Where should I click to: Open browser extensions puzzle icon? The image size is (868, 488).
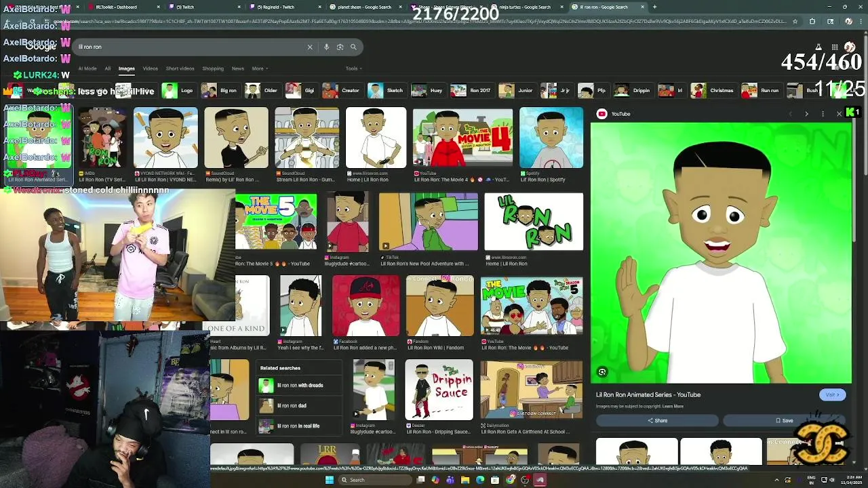point(812,21)
